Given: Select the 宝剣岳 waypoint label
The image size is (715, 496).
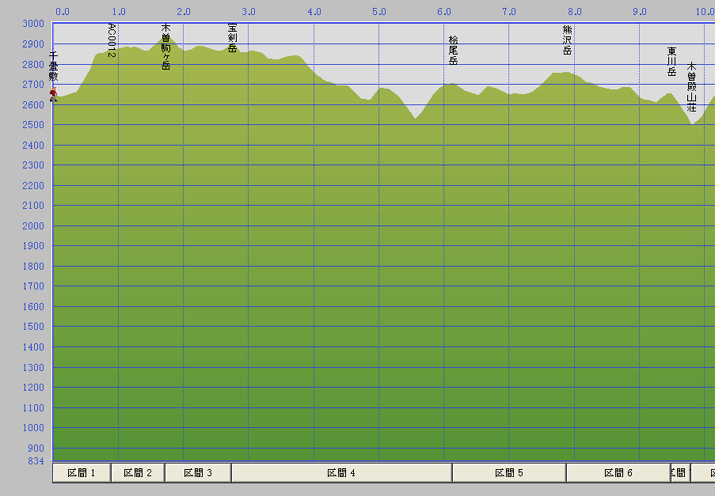Looking at the screenshot, I should tap(232, 38).
